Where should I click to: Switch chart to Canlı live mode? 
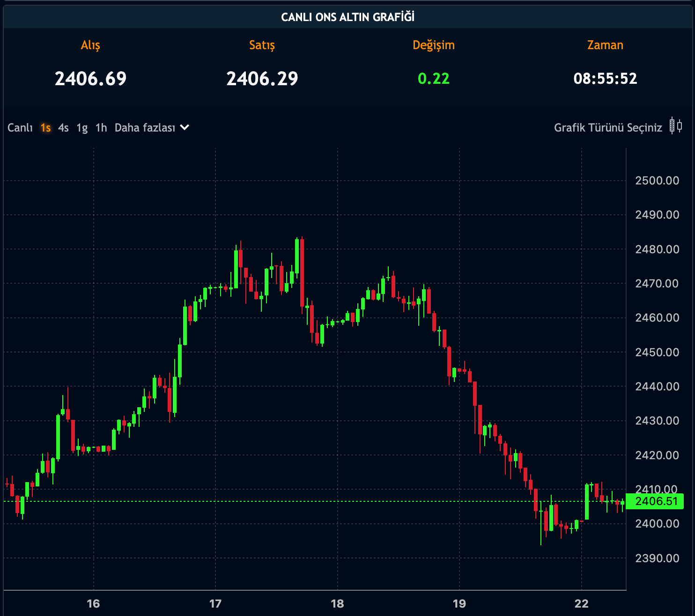(x=20, y=128)
